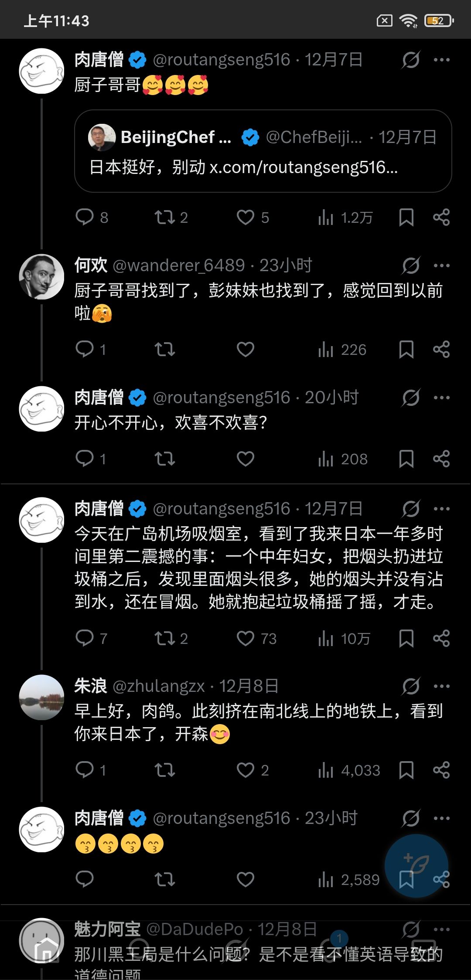Share the 厨子哥哥 quote tweet

point(441,217)
